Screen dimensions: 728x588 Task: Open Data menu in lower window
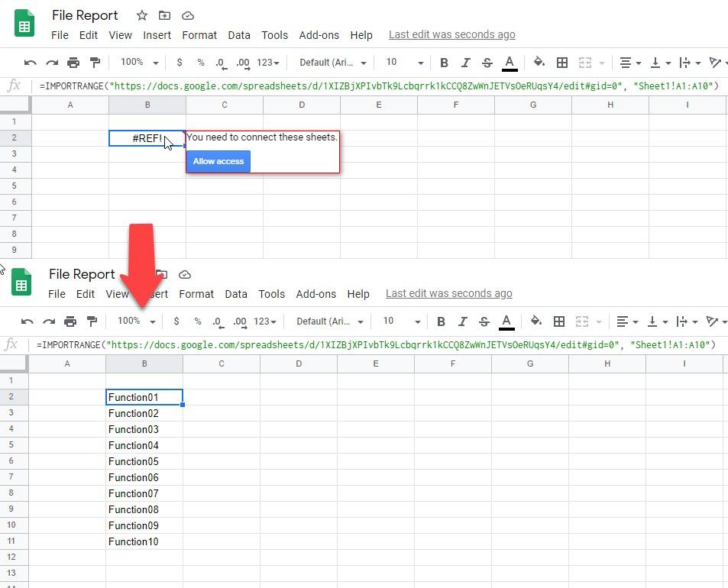236,294
